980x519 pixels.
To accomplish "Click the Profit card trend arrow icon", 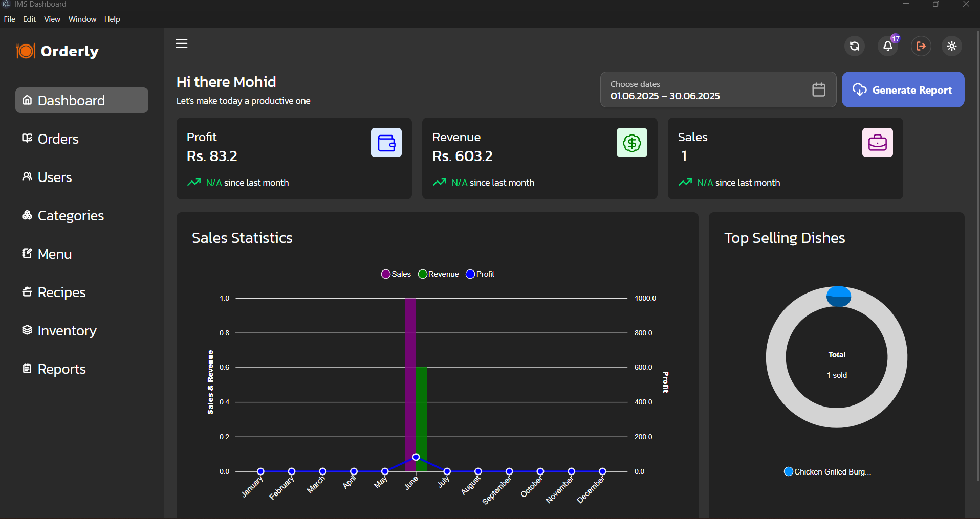I will click(194, 183).
